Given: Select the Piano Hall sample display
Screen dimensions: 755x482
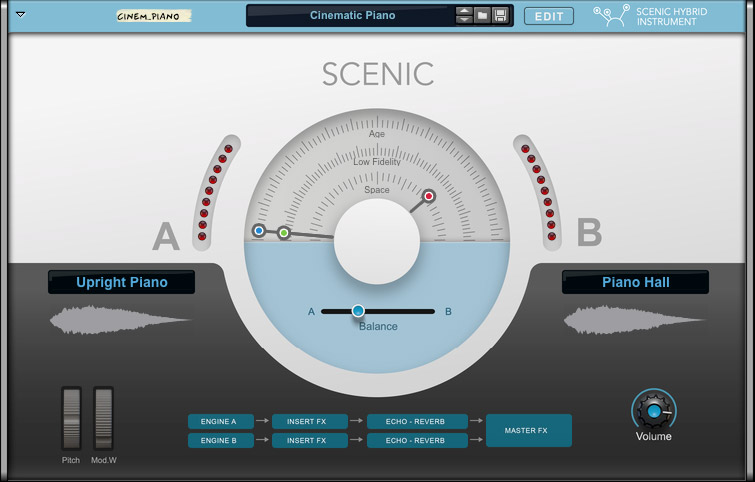Looking at the screenshot, I should [x=635, y=282].
